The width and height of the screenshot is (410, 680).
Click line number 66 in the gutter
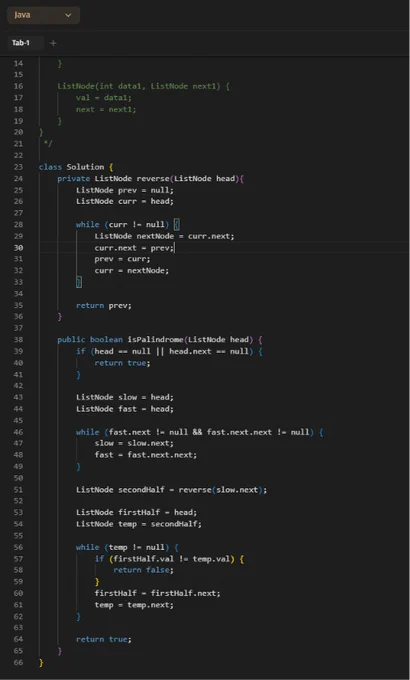pos(18,662)
